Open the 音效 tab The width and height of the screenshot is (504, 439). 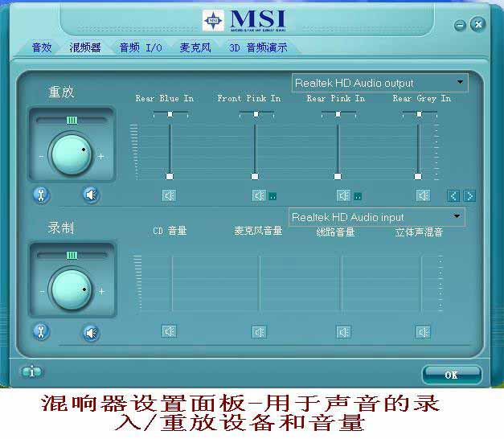pos(42,47)
